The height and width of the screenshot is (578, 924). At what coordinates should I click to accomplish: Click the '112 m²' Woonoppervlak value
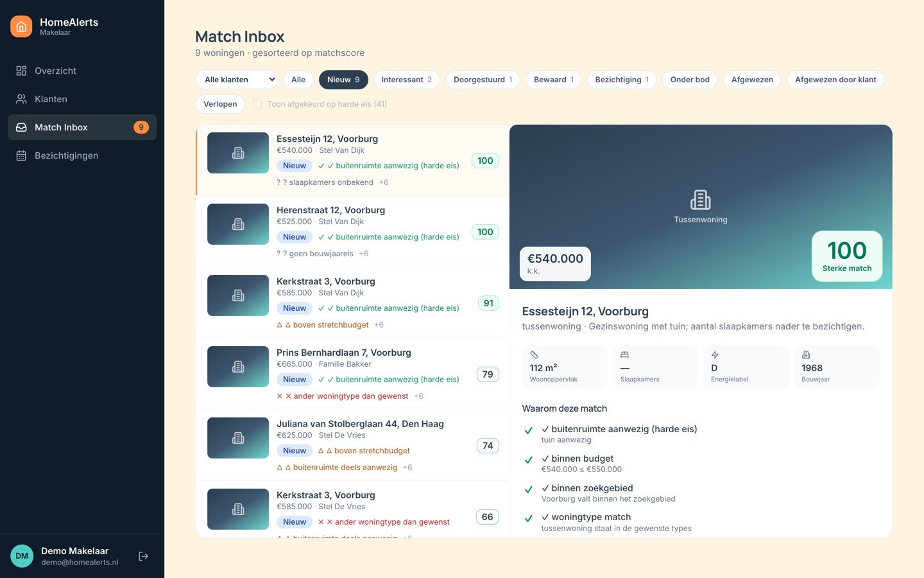(x=543, y=368)
